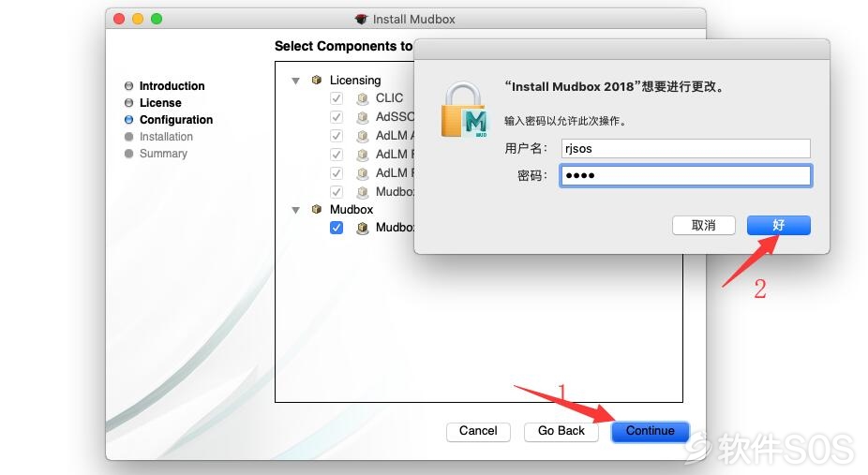The width and height of the screenshot is (868, 475).
Task: Dismiss the password dialog with 取消
Action: click(704, 225)
